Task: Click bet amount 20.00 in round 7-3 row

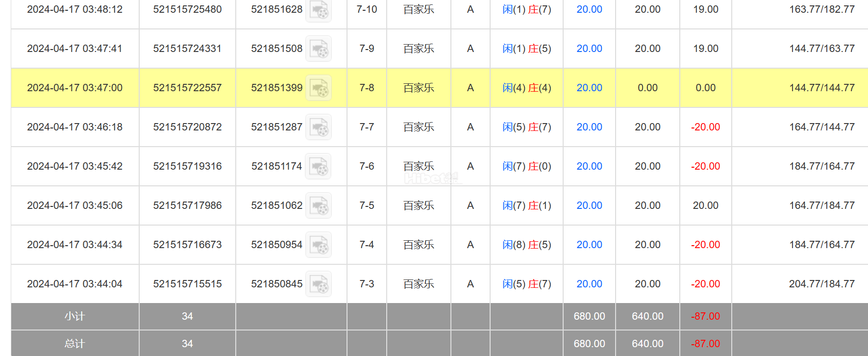Action: coord(589,284)
